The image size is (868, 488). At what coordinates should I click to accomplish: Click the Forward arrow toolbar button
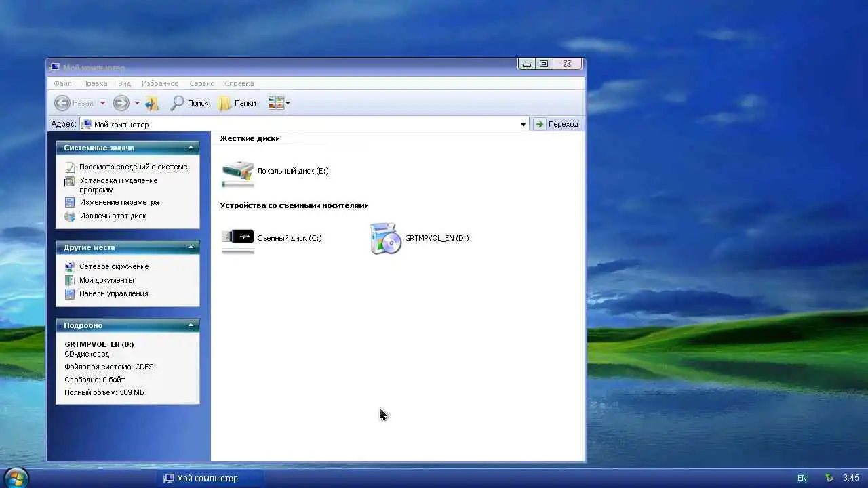121,103
